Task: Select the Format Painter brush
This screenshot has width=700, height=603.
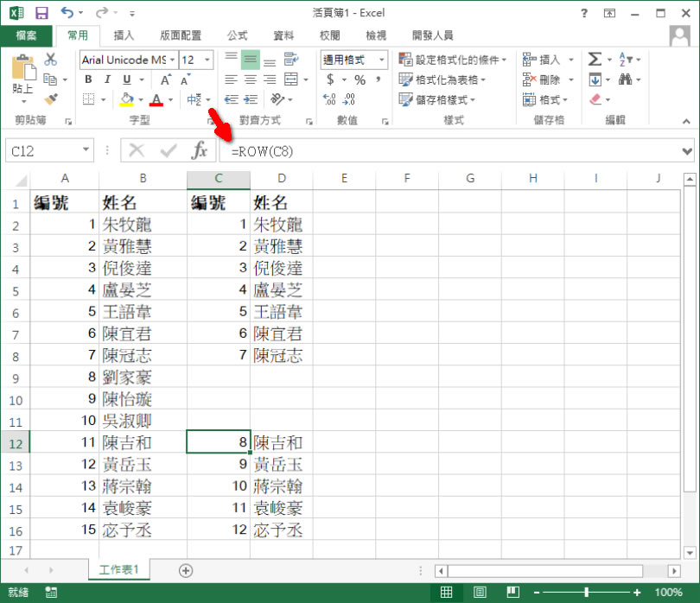Action: (x=50, y=99)
